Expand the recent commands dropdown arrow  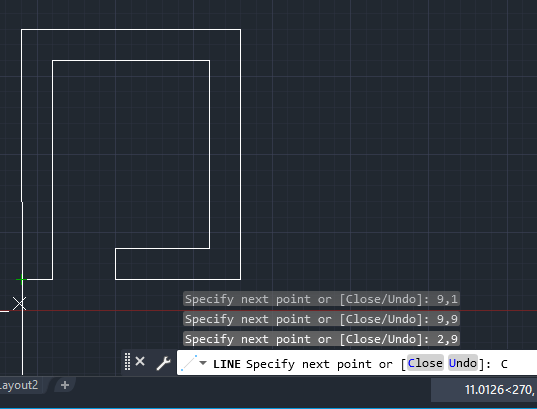tap(203, 363)
